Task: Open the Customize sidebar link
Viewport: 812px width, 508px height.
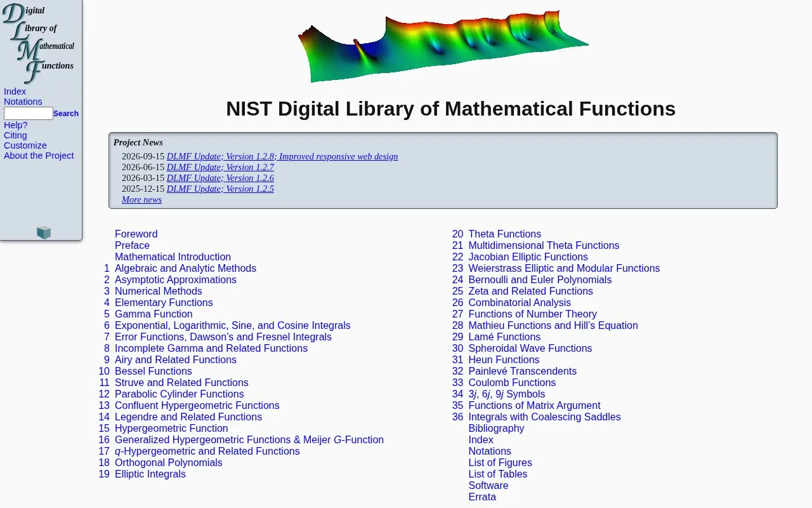Action: (x=25, y=145)
